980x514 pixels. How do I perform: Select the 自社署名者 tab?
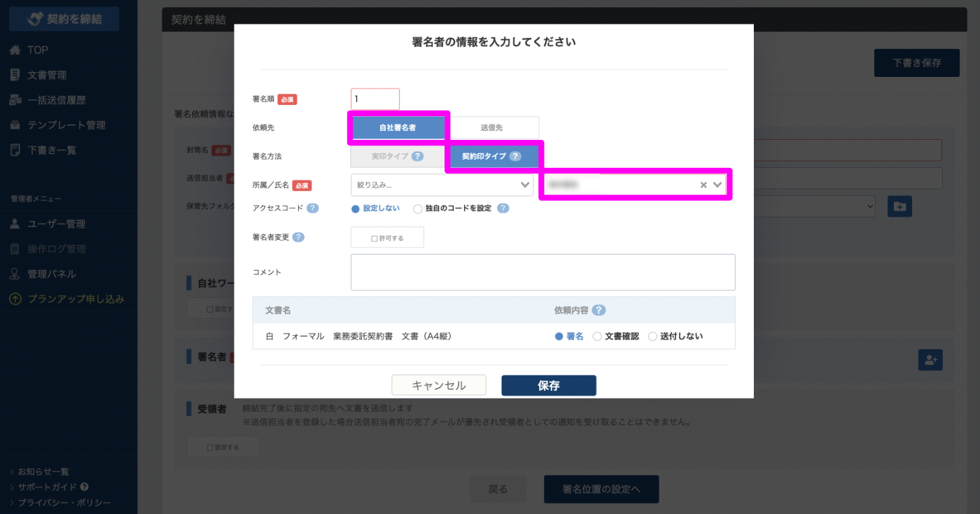pos(398,128)
